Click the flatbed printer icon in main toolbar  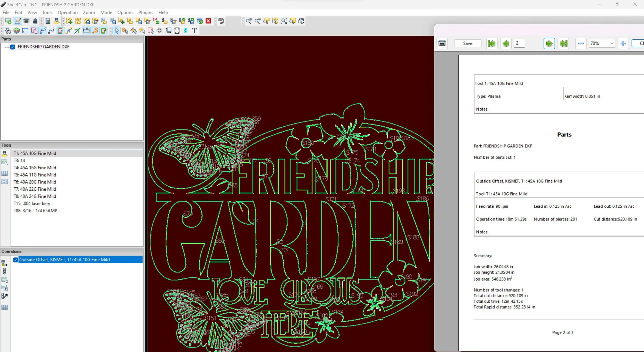tap(26, 21)
